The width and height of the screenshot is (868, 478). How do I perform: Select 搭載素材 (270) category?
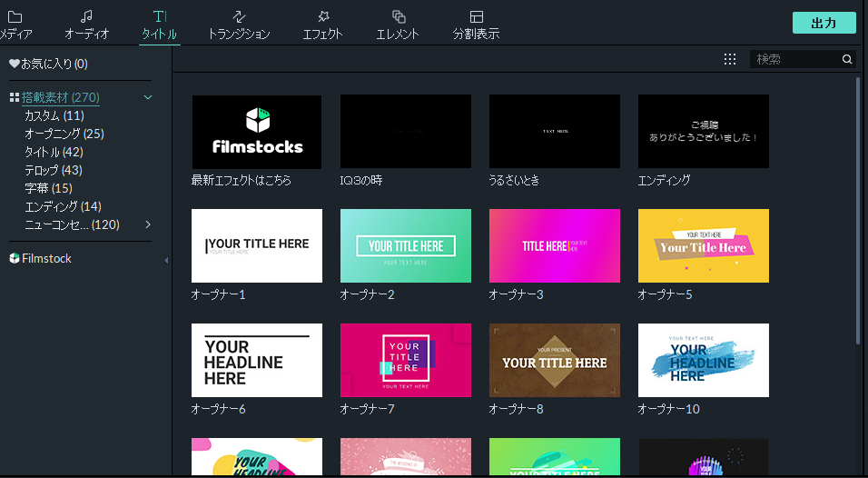(60, 97)
